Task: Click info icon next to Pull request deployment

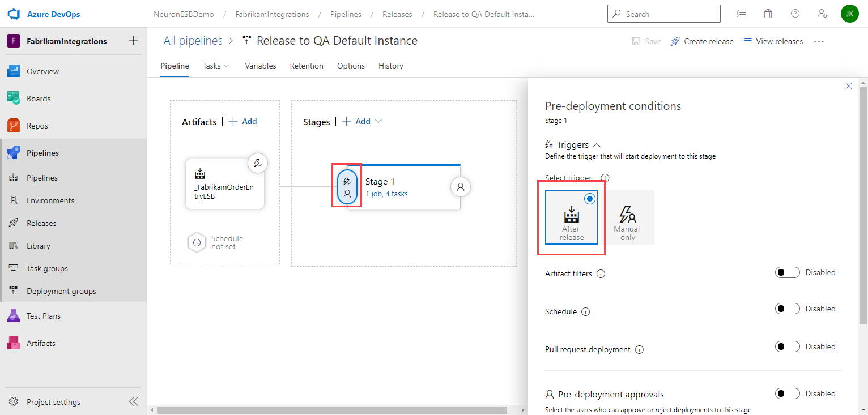Action: [640, 349]
